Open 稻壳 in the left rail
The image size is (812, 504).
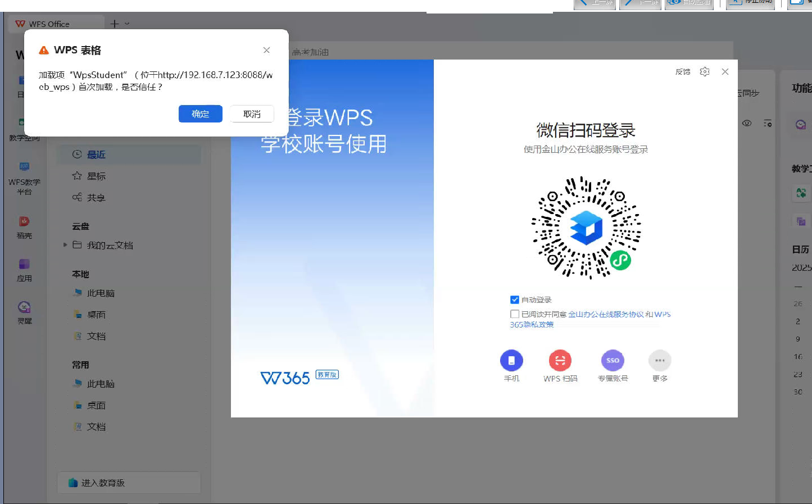point(24,227)
